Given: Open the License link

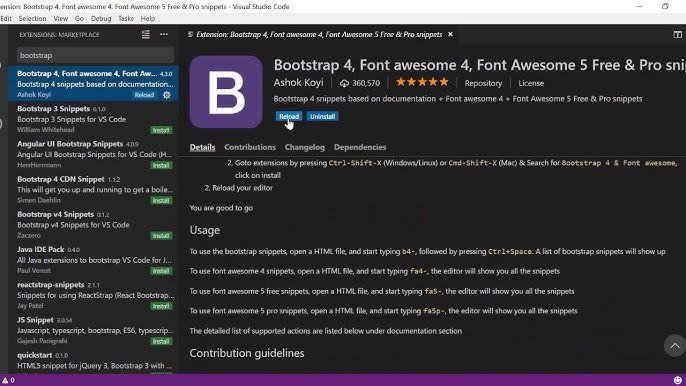Looking at the screenshot, I should 531,83.
